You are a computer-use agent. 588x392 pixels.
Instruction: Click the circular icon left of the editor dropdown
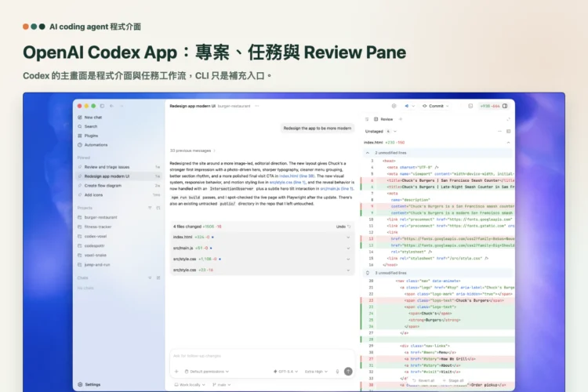394,106
